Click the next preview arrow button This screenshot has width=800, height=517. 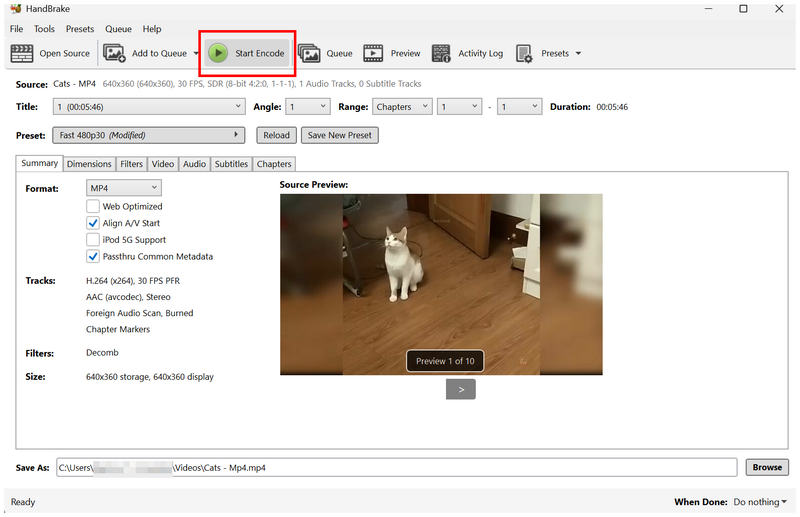tap(461, 389)
